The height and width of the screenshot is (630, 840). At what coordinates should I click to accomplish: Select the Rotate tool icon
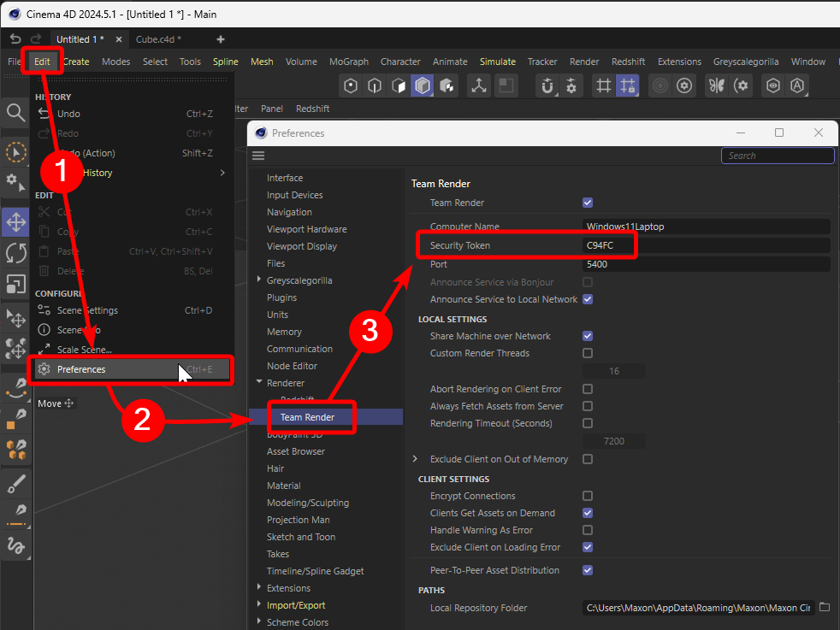[x=15, y=253]
